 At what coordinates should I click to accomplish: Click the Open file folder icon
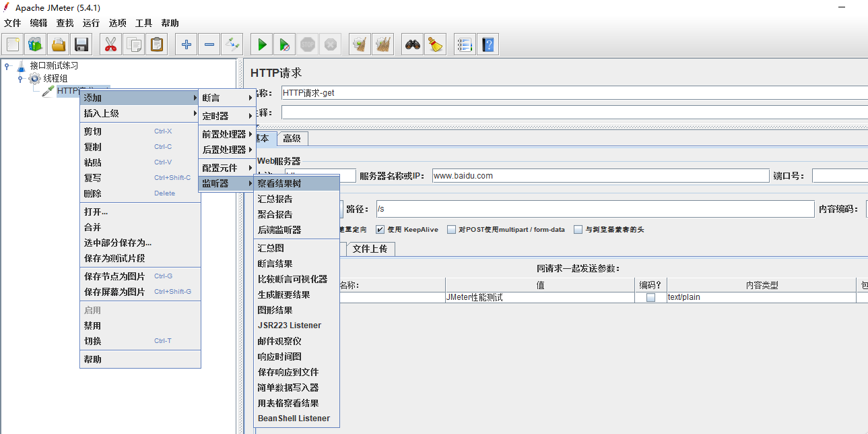click(x=59, y=44)
